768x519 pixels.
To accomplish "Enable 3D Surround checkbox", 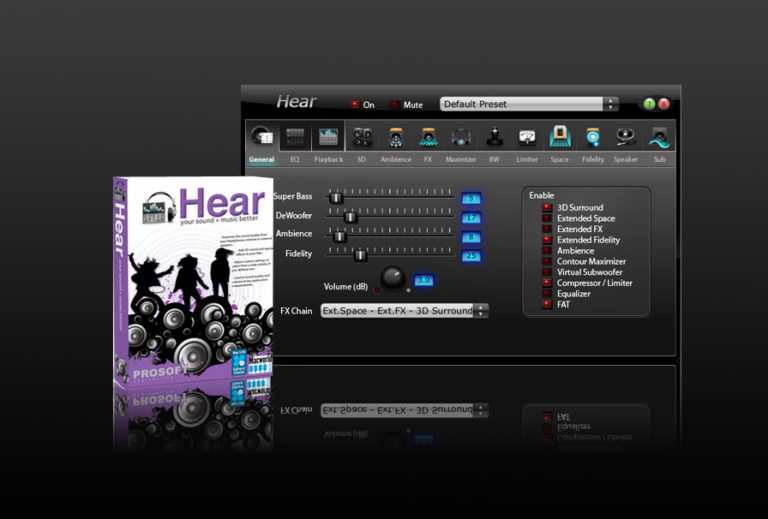I will (547, 208).
